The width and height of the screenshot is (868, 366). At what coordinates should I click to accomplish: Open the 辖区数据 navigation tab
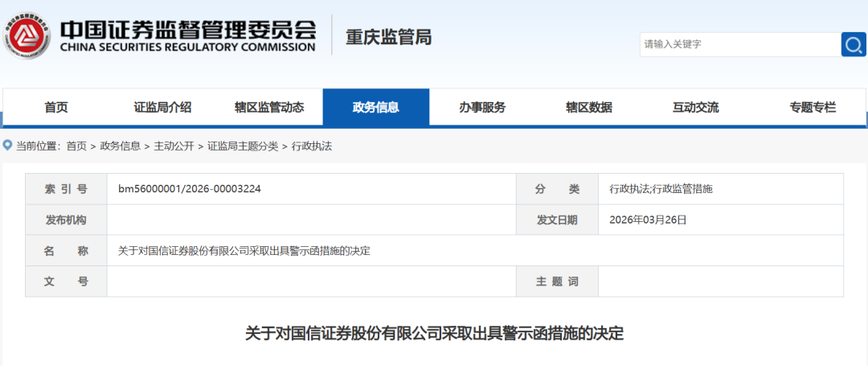(589, 108)
